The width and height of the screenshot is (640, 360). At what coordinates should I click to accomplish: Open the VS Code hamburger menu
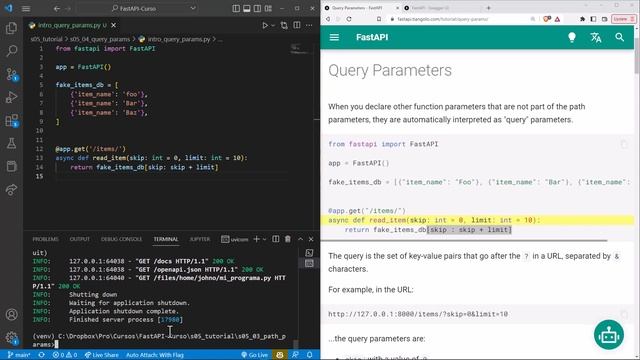click(26, 8)
